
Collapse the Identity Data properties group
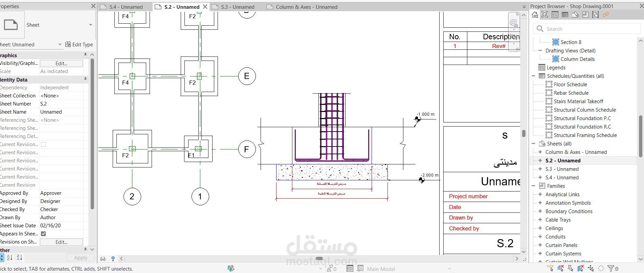pyautogui.click(x=85, y=79)
